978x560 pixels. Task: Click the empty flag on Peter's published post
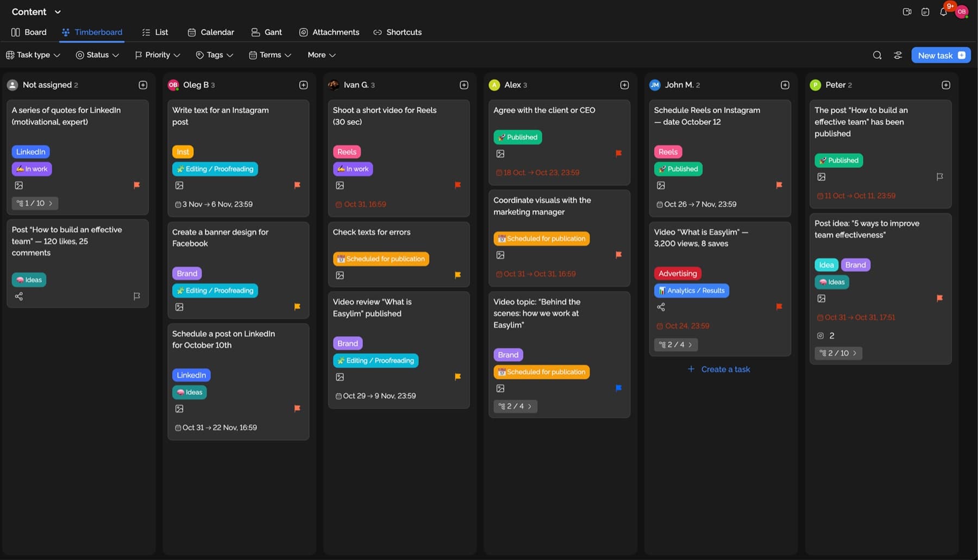coord(939,177)
